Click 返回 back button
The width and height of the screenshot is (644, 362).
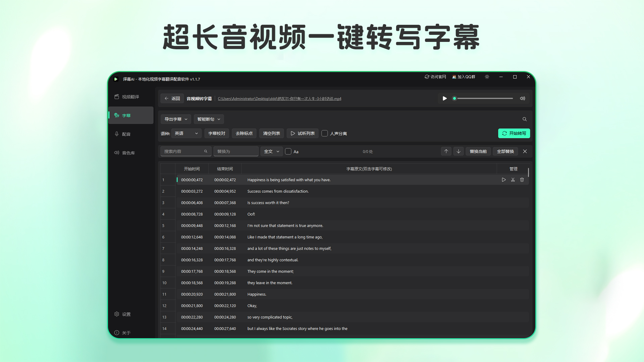point(172,99)
